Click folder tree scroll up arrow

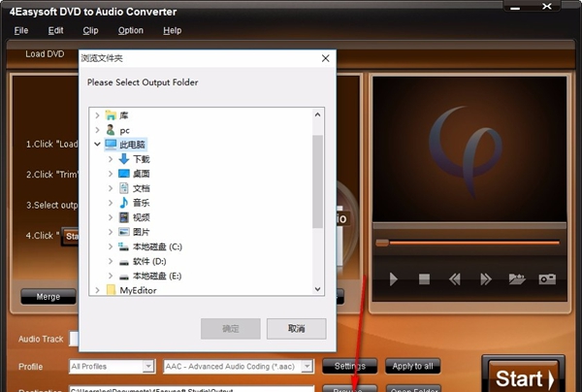coord(317,114)
